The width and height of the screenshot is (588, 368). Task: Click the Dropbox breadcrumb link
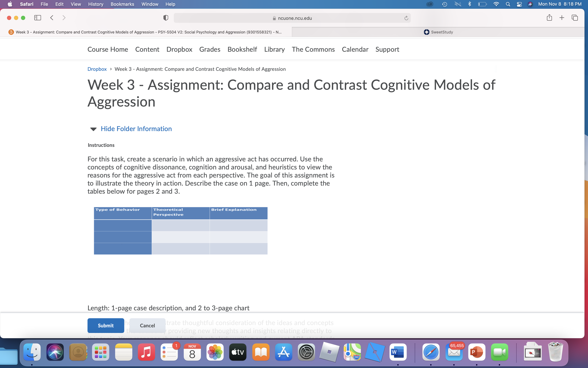[x=97, y=69]
